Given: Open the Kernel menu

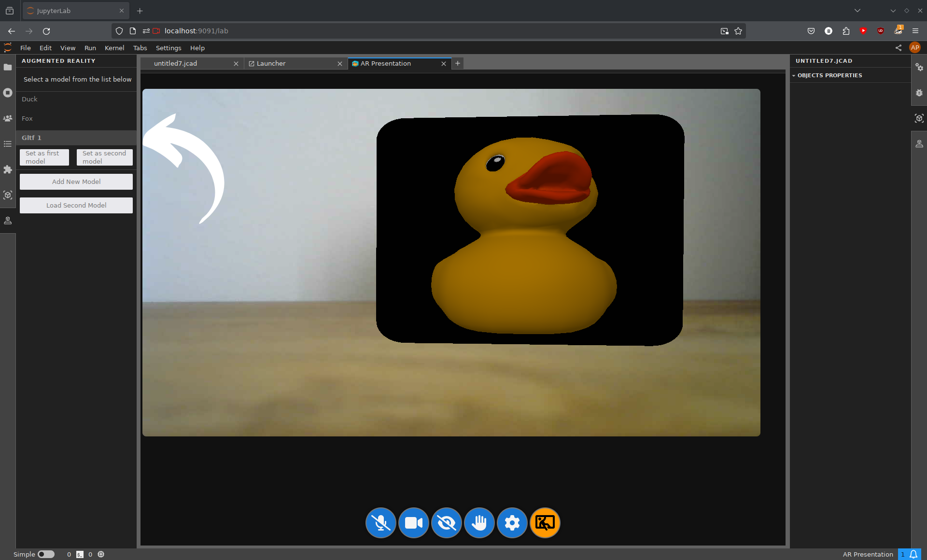Looking at the screenshot, I should click(x=114, y=48).
